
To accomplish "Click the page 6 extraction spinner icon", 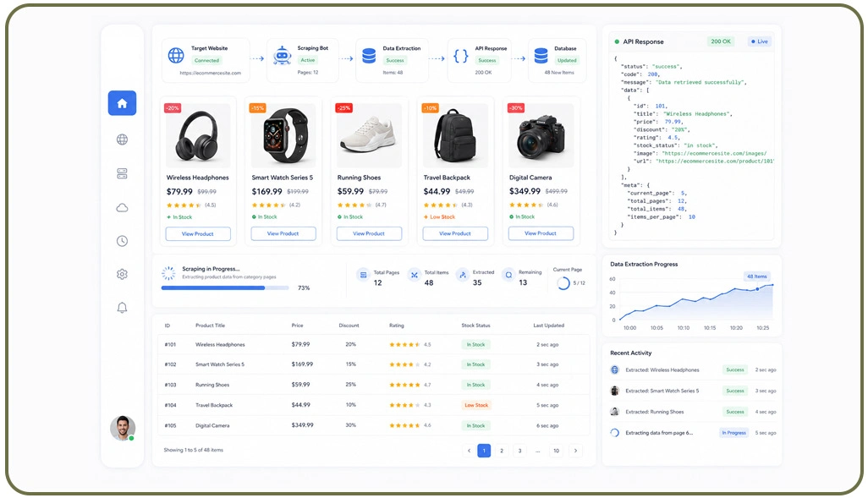I will click(x=614, y=433).
